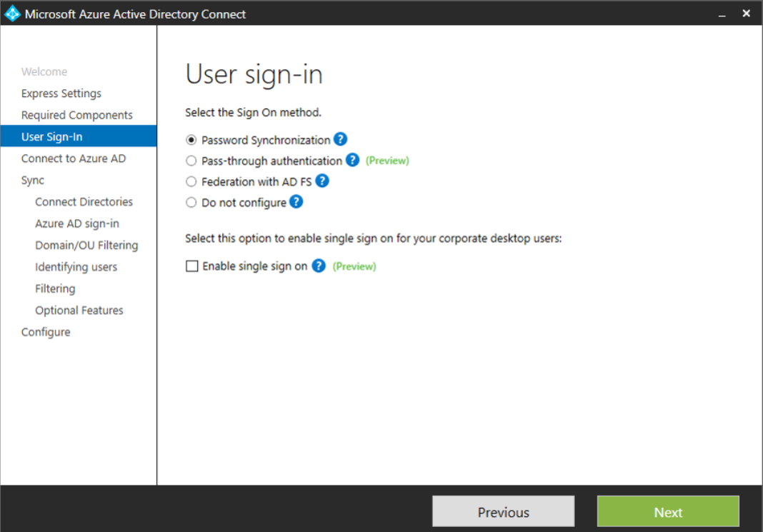Open Filtering sub-step under Sync

click(55, 289)
